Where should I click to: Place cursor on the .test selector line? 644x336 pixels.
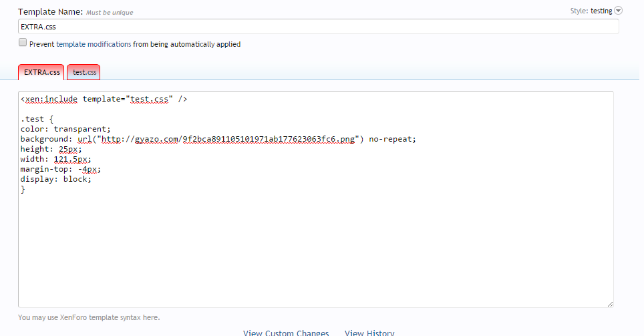tap(32, 120)
